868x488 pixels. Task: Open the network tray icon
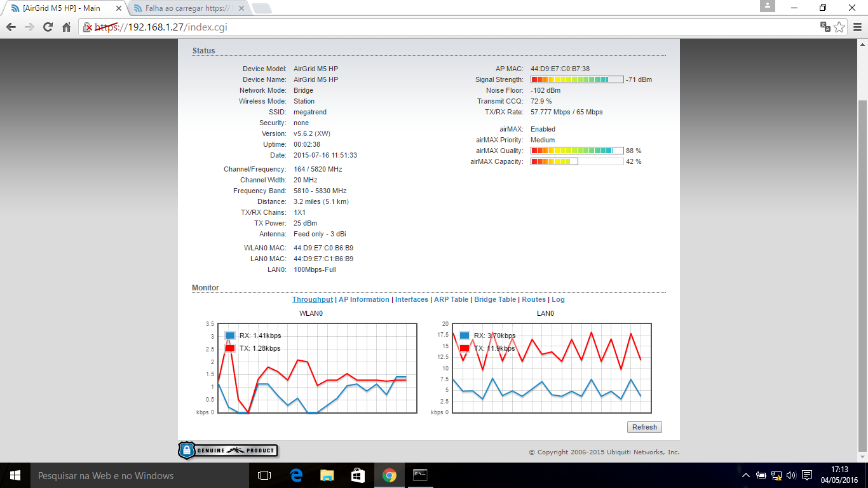(776, 475)
